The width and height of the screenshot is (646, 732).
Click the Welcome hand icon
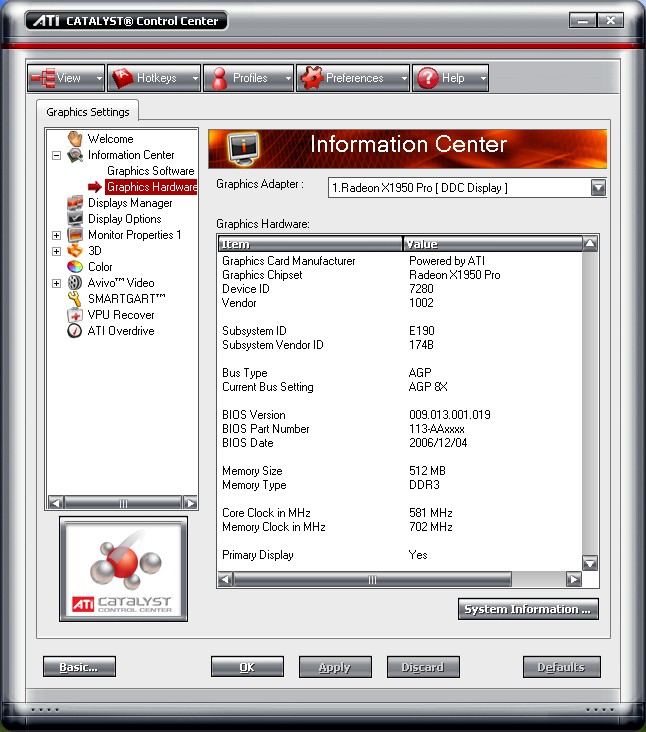pos(75,139)
